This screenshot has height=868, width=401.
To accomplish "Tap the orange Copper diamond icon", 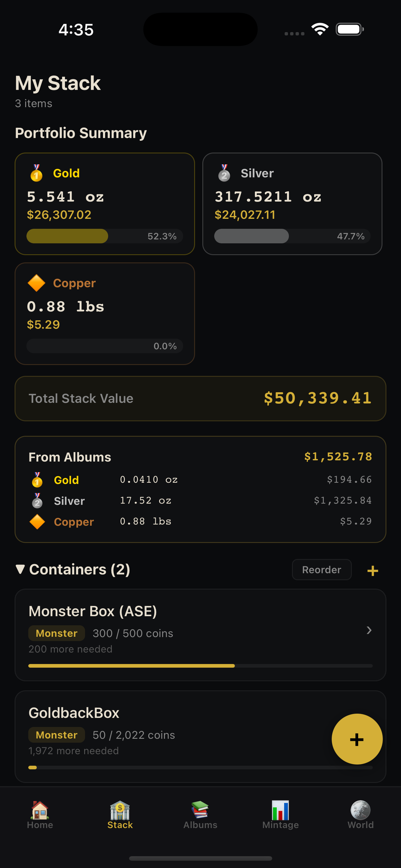I will pyautogui.click(x=37, y=283).
